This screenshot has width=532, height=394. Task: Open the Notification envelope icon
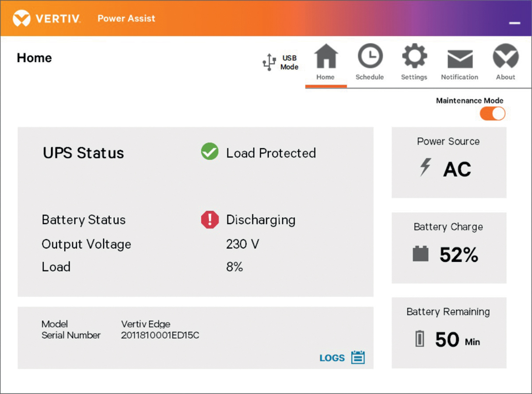[x=459, y=59]
